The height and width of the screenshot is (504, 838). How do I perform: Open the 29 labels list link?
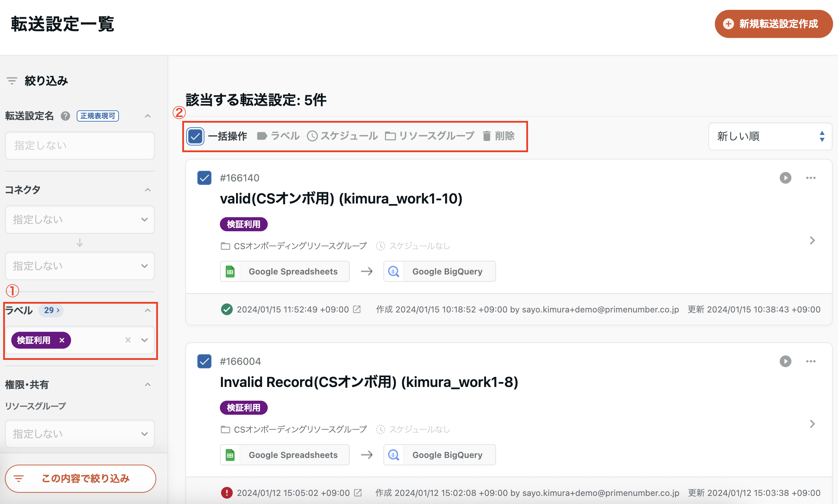pyautogui.click(x=51, y=310)
